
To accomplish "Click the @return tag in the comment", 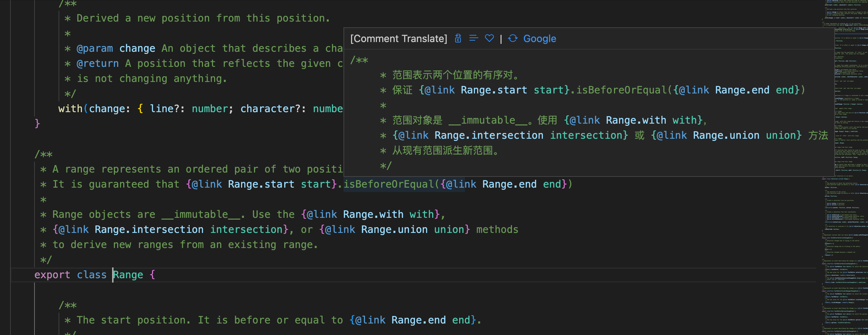I will click(98, 63).
